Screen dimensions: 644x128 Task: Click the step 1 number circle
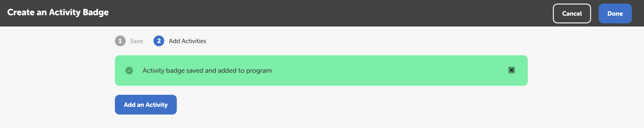[120, 41]
